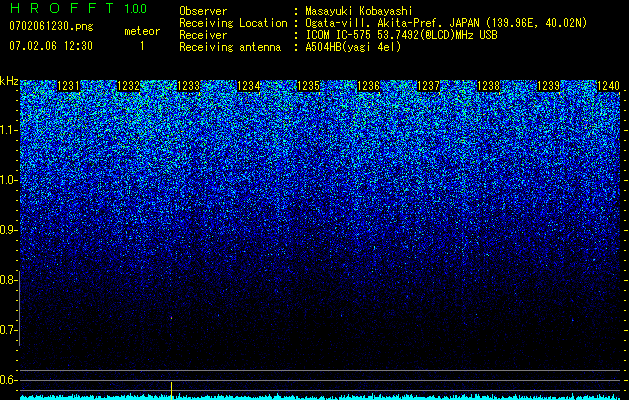Click the 1235 time marker

(308, 86)
